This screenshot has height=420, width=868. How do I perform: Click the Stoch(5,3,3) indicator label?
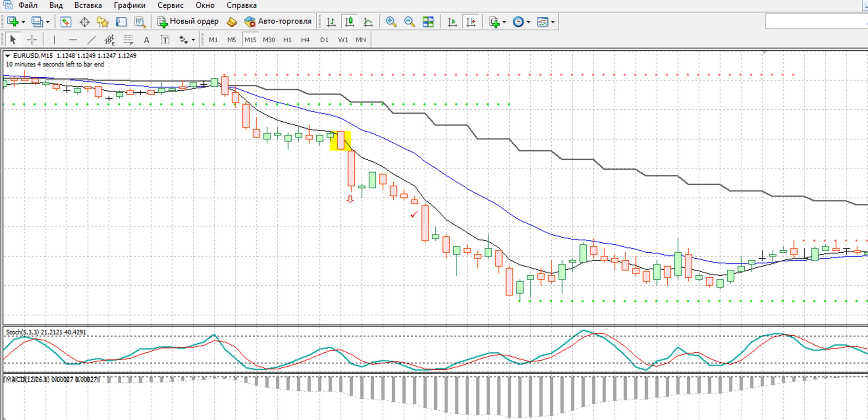coord(22,332)
